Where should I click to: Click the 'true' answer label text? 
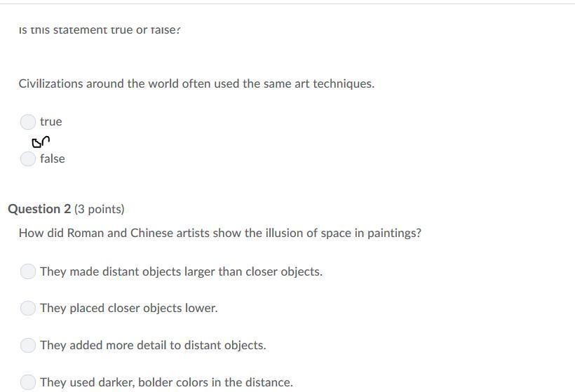[51, 122]
